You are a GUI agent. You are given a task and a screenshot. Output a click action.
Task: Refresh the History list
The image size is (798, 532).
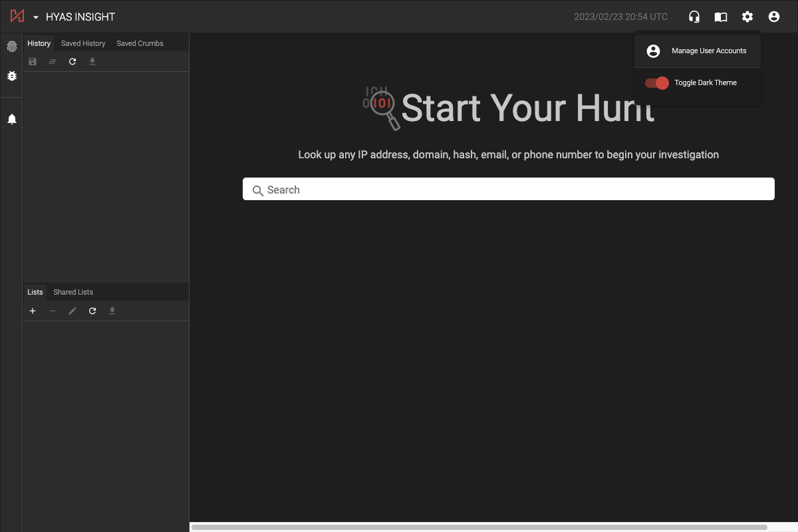pyautogui.click(x=72, y=61)
